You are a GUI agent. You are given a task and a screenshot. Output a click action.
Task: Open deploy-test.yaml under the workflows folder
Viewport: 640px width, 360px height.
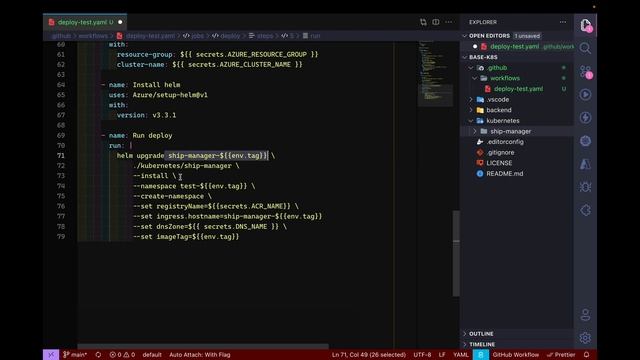tap(518, 89)
